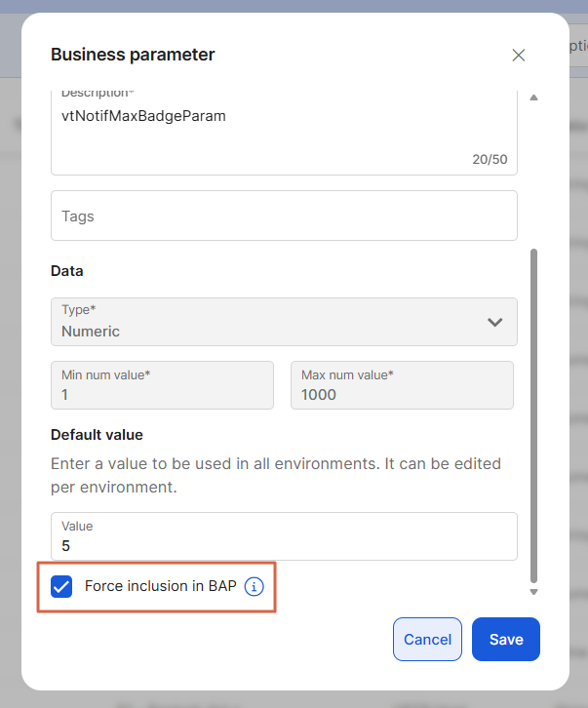The height and width of the screenshot is (708, 588).
Task: Click the scrollbar down arrow in dialog
Action: [532, 592]
